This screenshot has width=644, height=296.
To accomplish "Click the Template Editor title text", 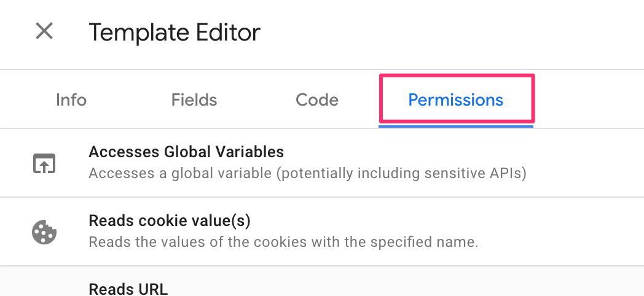I will pyautogui.click(x=175, y=32).
